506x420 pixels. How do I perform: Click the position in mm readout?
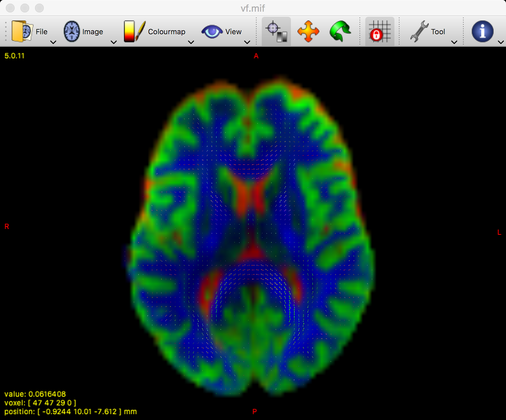pyautogui.click(x=70, y=412)
